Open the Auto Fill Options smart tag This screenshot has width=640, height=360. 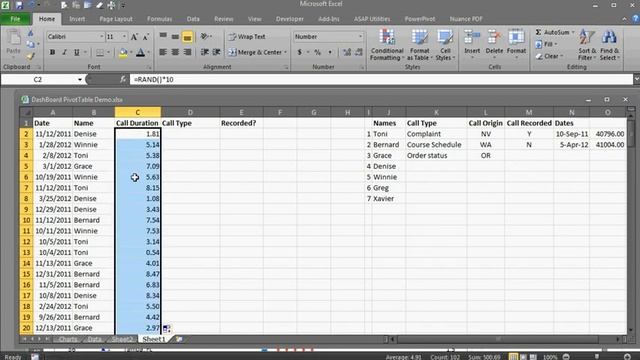(167, 328)
